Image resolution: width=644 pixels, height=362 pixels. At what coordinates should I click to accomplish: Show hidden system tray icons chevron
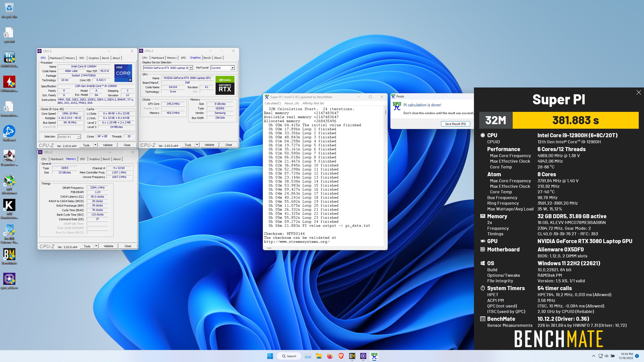[594, 356]
